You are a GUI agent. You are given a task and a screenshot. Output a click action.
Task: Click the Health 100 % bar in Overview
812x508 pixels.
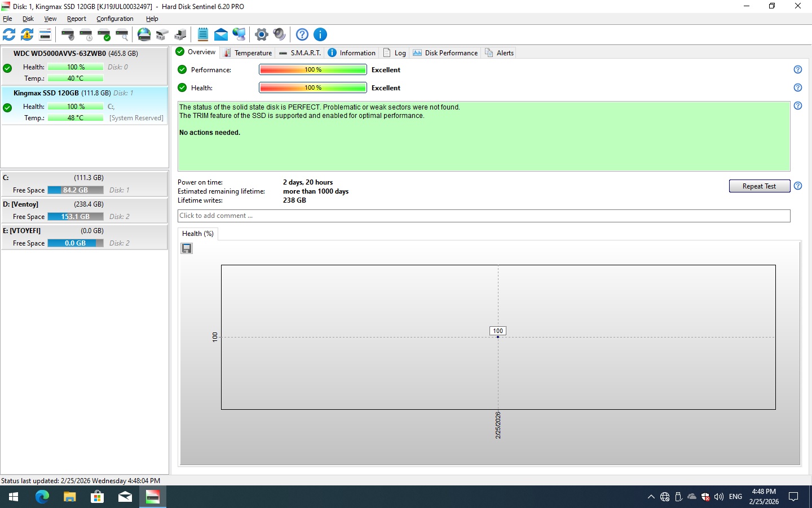pos(313,87)
